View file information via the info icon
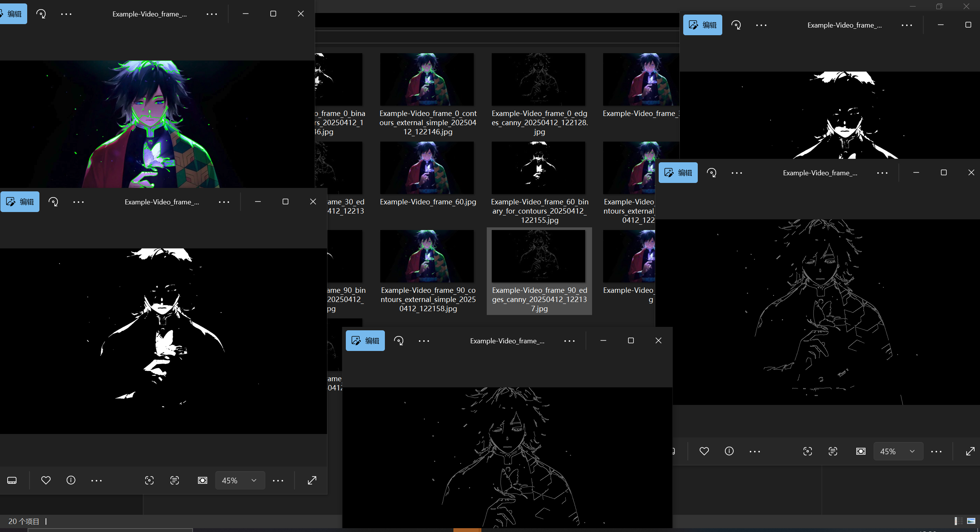 (x=70, y=480)
